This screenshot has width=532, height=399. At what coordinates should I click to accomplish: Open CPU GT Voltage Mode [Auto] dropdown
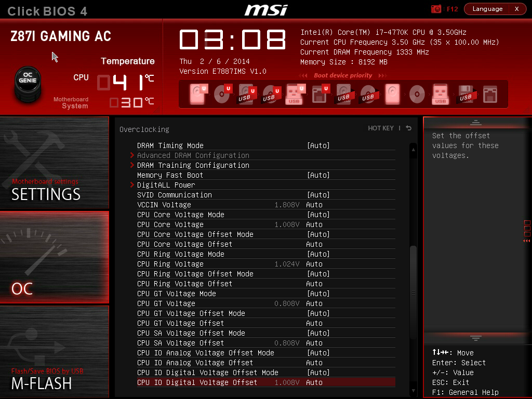(318, 294)
